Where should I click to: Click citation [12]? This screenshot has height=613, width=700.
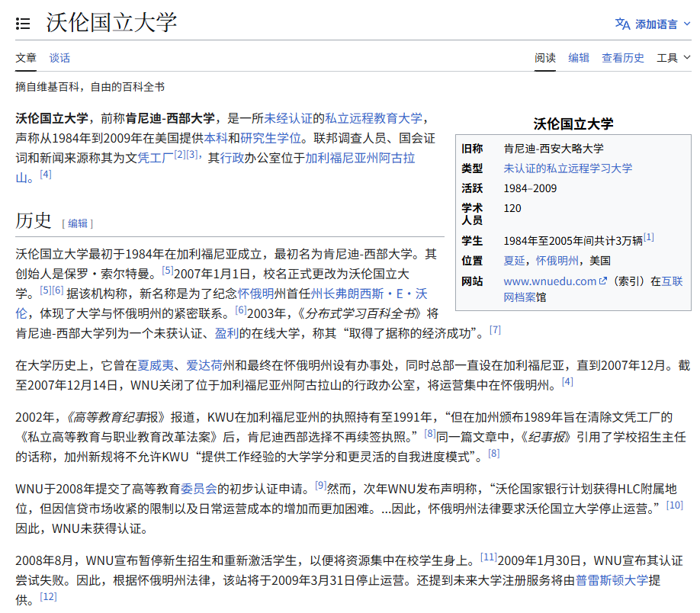point(48,597)
